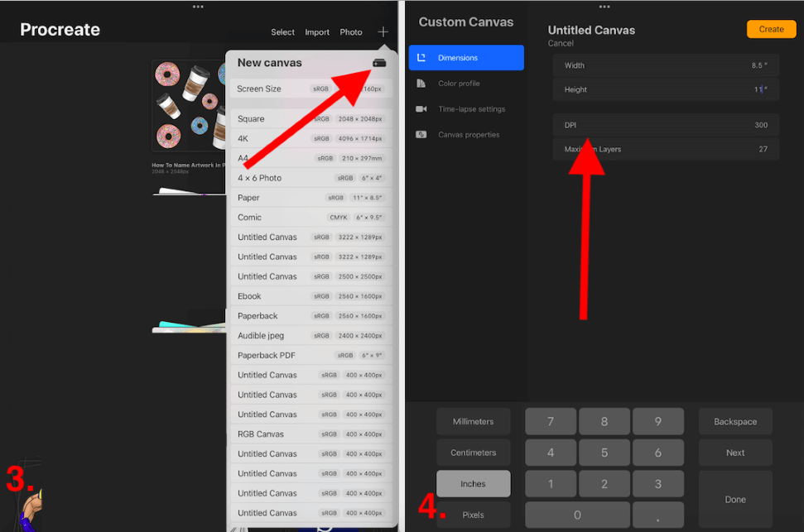Tap the three-dot menu above Procreate gallery
This screenshot has height=532, width=804.
[x=199, y=7]
